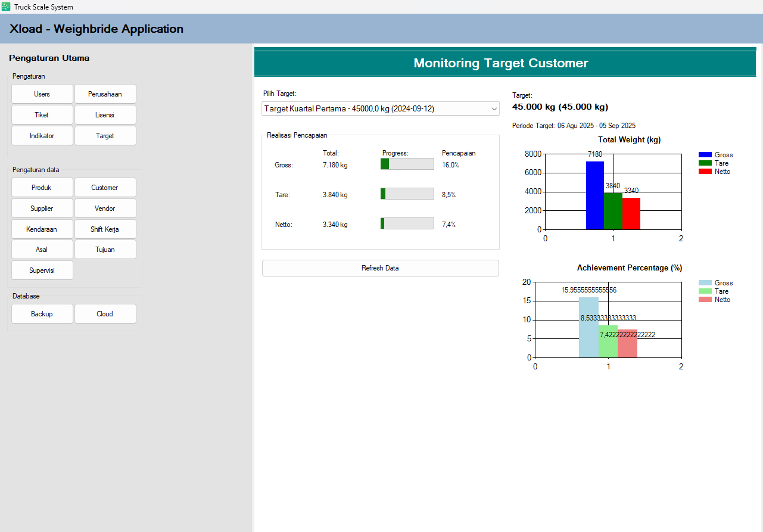Click the Vendor button
Viewport: 763px width, 532px height.
[105, 209]
